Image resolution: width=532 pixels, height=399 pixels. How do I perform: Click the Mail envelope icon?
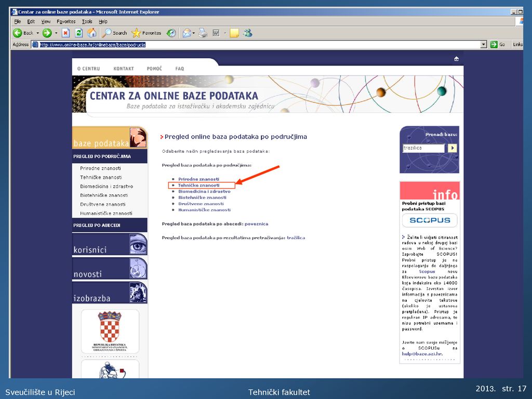tap(187, 33)
